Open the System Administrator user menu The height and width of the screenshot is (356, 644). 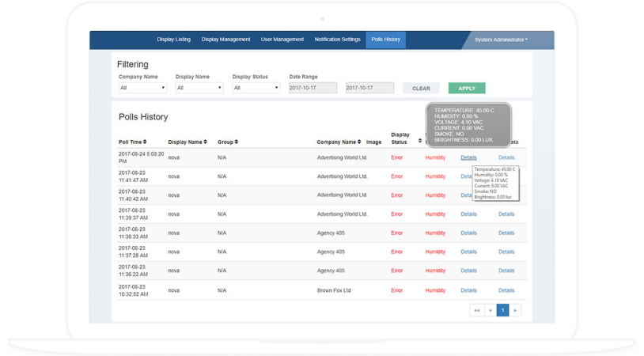tap(502, 40)
